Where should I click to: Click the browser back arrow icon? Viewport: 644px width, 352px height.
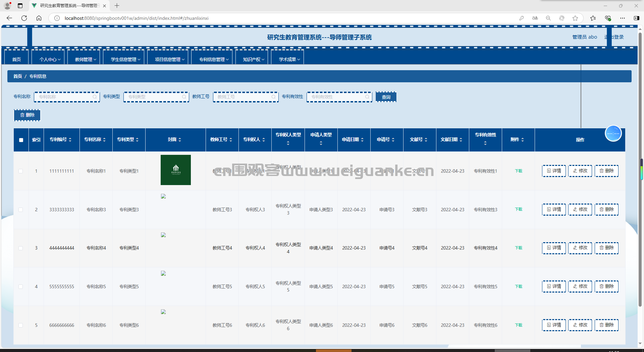[9, 18]
